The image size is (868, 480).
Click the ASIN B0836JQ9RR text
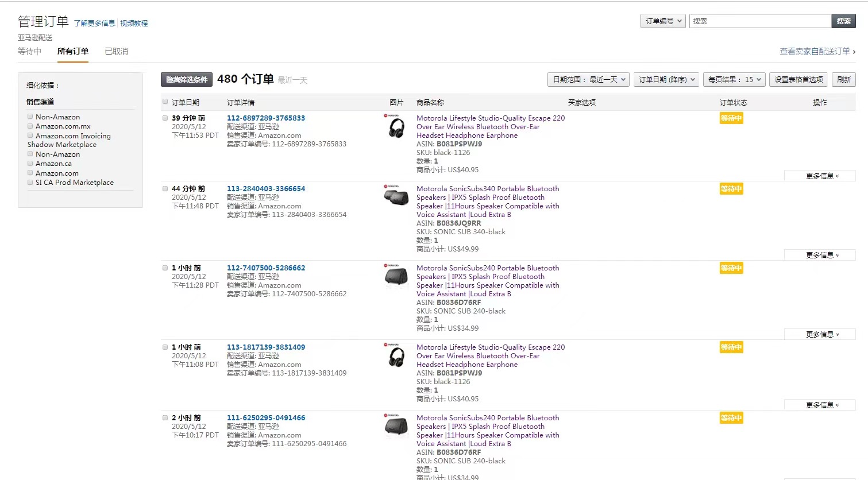point(449,223)
